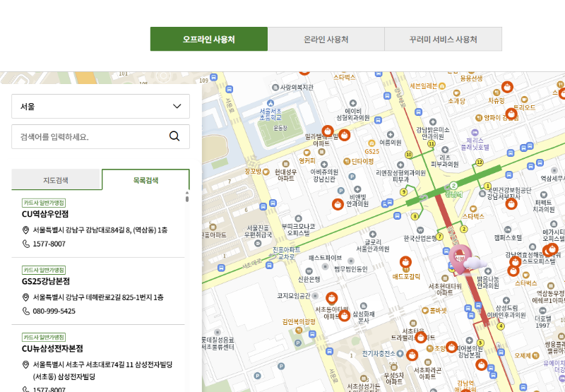
Task: Click the orange store marker at 양파이 강남점
Action: point(511,114)
